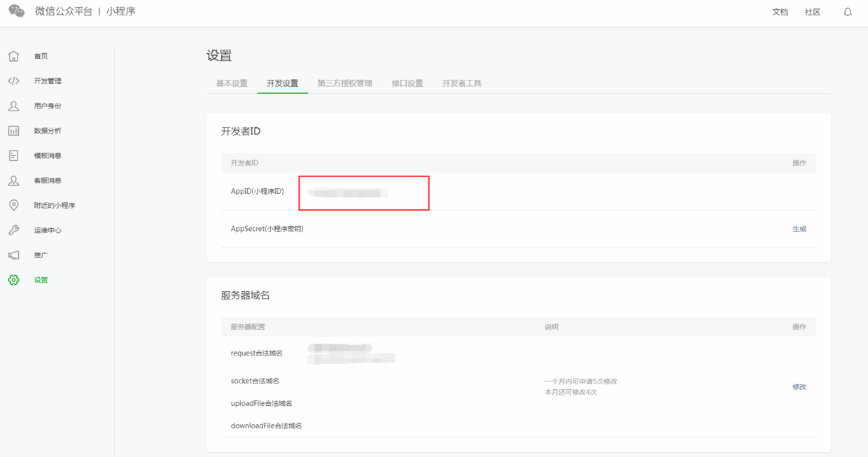
Task: Click the blurred request domain value
Action: pyautogui.click(x=351, y=353)
